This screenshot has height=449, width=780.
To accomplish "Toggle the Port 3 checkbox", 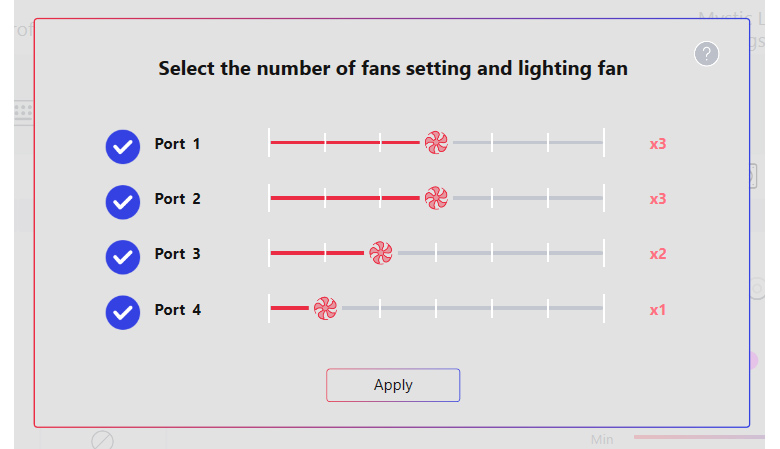I will 123,256.
